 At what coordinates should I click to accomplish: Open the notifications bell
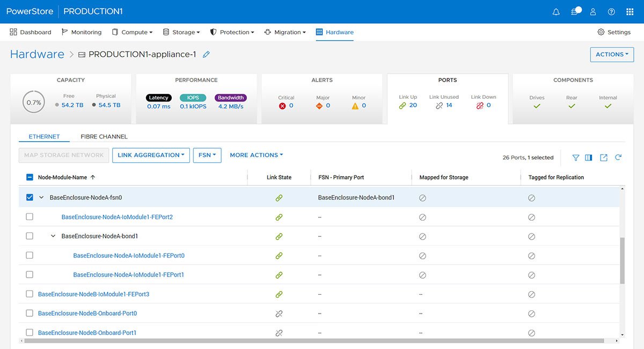pos(556,11)
